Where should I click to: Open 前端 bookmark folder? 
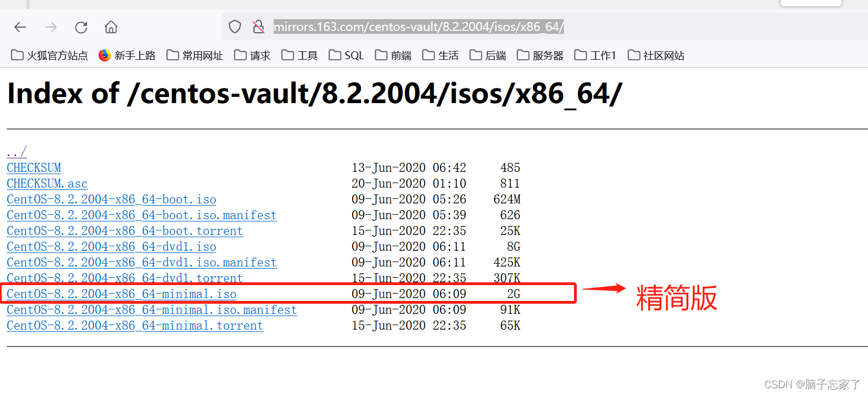pyautogui.click(x=393, y=55)
